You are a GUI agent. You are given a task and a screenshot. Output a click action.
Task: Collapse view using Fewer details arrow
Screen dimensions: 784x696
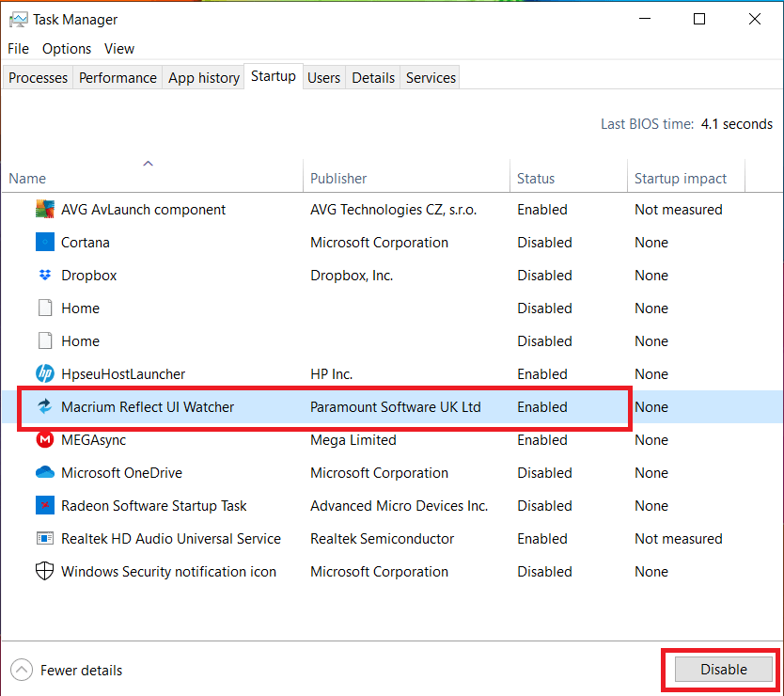coord(22,670)
